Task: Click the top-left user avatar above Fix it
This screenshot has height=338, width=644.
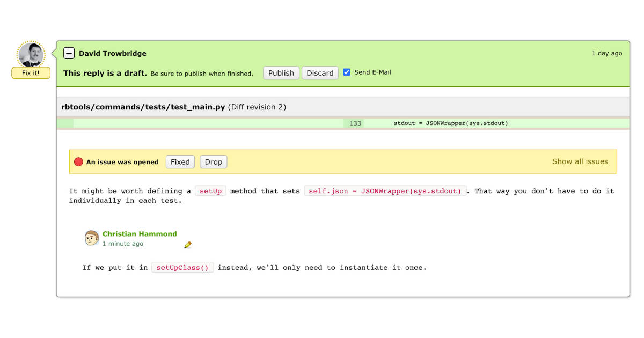Action: (31, 53)
